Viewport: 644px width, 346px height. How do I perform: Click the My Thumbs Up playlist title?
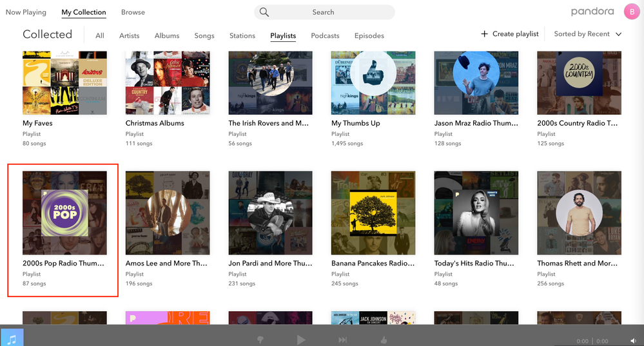(355, 123)
